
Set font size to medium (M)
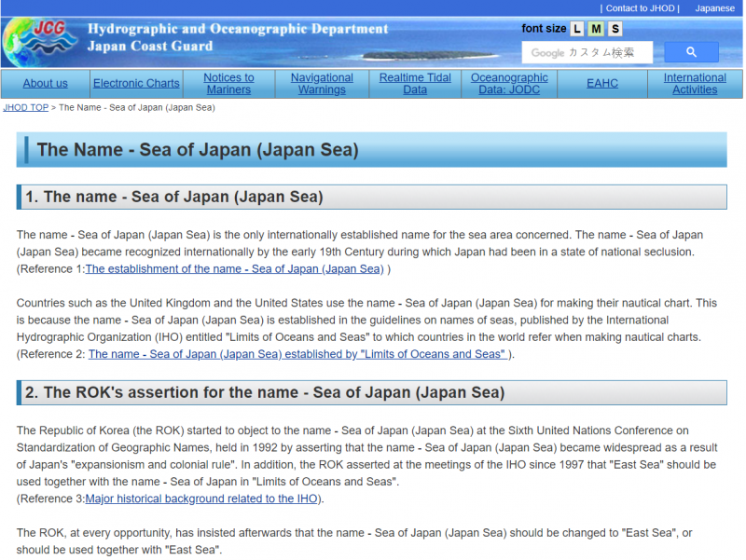pyautogui.click(x=596, y=29)
